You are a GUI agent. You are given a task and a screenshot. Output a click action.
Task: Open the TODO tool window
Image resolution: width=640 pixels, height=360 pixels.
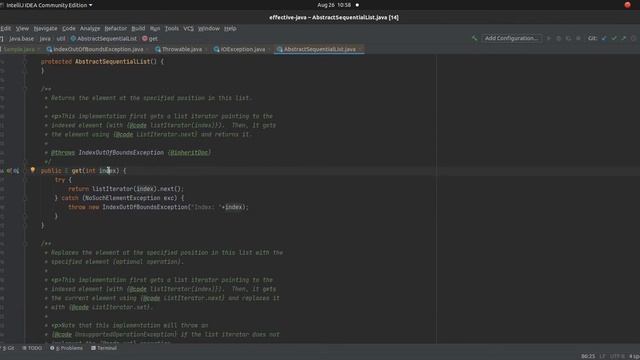(x=32, y=348)
